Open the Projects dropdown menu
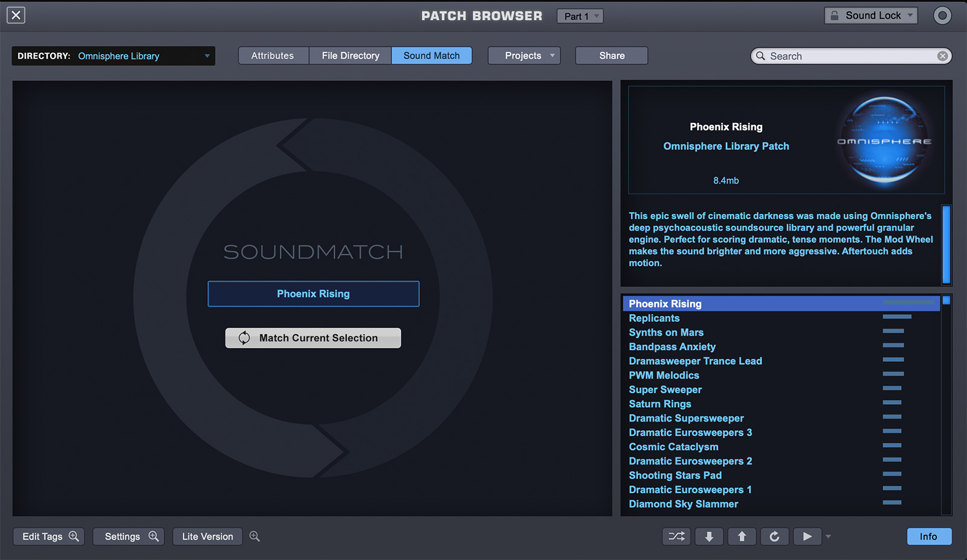 tap(524, 56)
